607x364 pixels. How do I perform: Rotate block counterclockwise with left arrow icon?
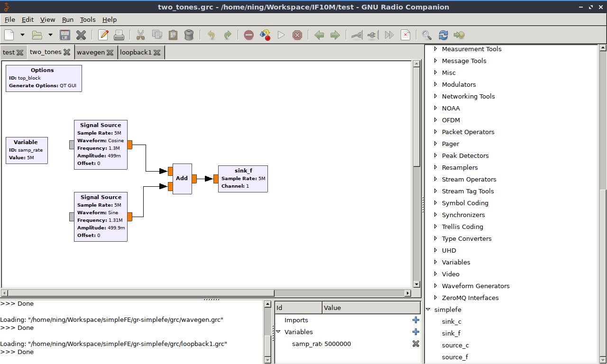tap(319, 35)
